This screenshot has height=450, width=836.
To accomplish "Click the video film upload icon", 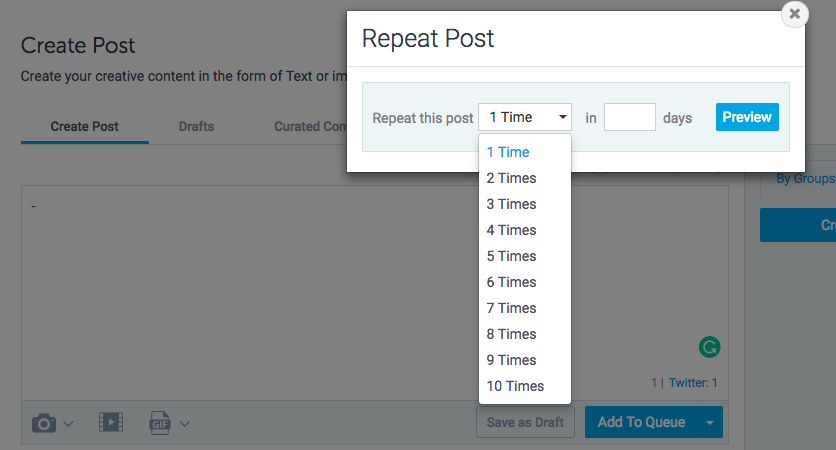I will 110,423.
